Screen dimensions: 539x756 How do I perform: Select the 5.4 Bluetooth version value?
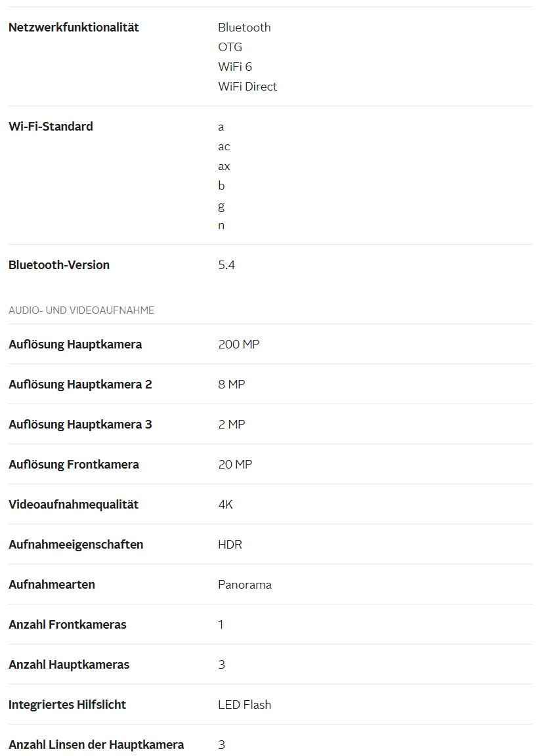(x=226, y=264)
